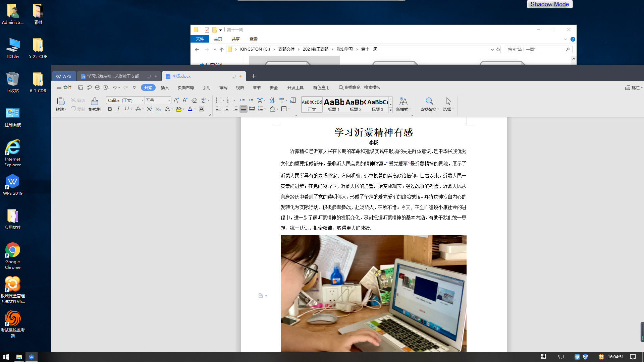Select justified text alignment
This screenshot has height=362, width=644.
point(244,109)
